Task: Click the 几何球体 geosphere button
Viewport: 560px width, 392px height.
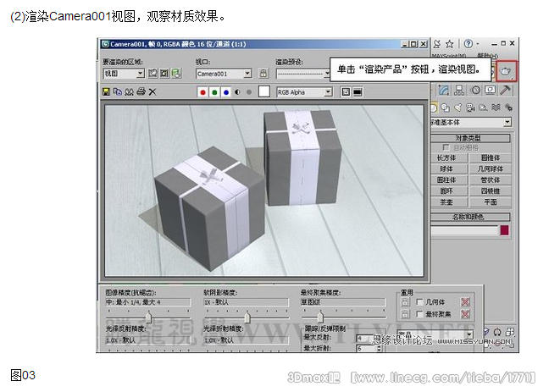Action: (x=491, y=168)
